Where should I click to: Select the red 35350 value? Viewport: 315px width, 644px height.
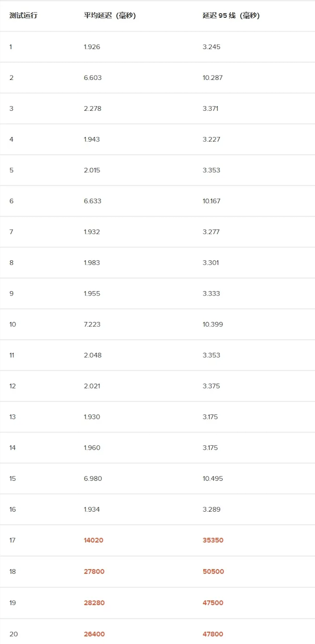pyautogui.click(x=213, y=540)
